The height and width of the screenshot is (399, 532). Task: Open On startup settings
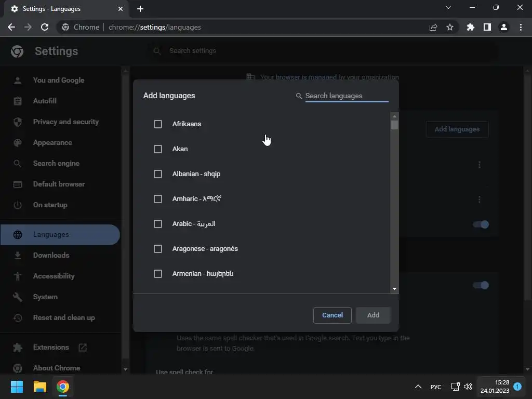tap(60, 205)
